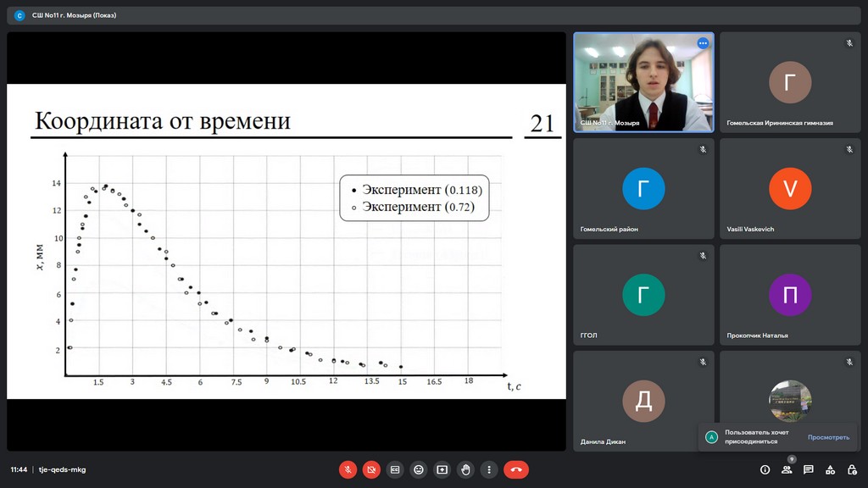This screenshot has height=488, width=868.
Task: Open the three-dot more options menu
Action: tap(489, 469)
